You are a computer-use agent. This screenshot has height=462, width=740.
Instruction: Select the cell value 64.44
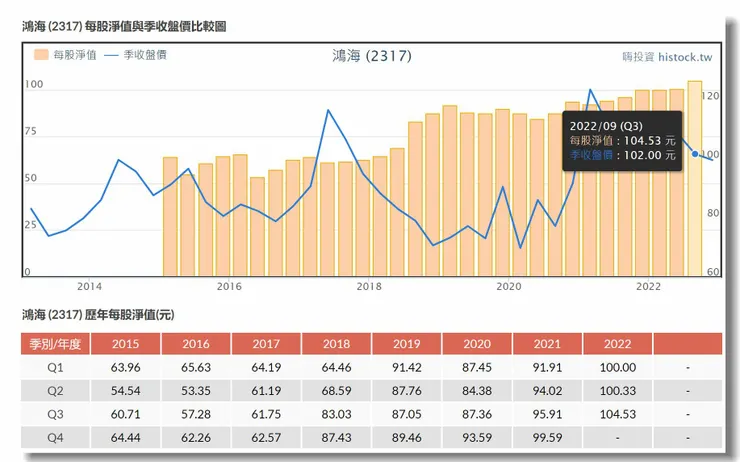[x=126, y=438]
